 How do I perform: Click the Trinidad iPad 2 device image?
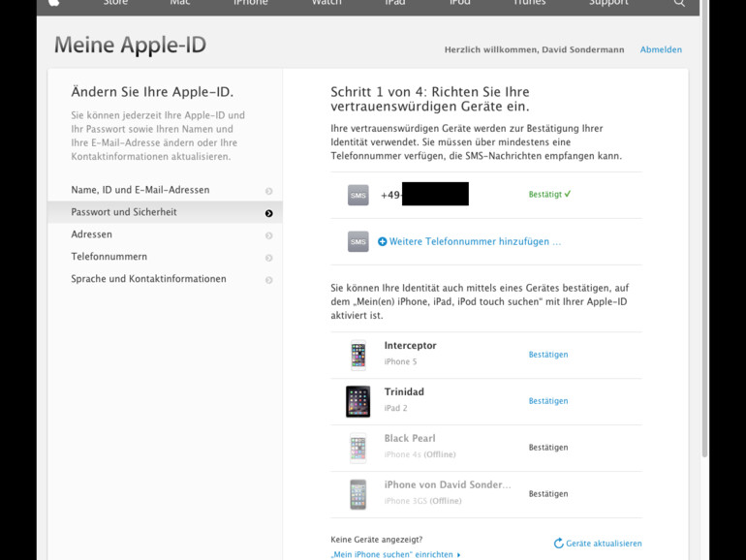coord(357,401)
